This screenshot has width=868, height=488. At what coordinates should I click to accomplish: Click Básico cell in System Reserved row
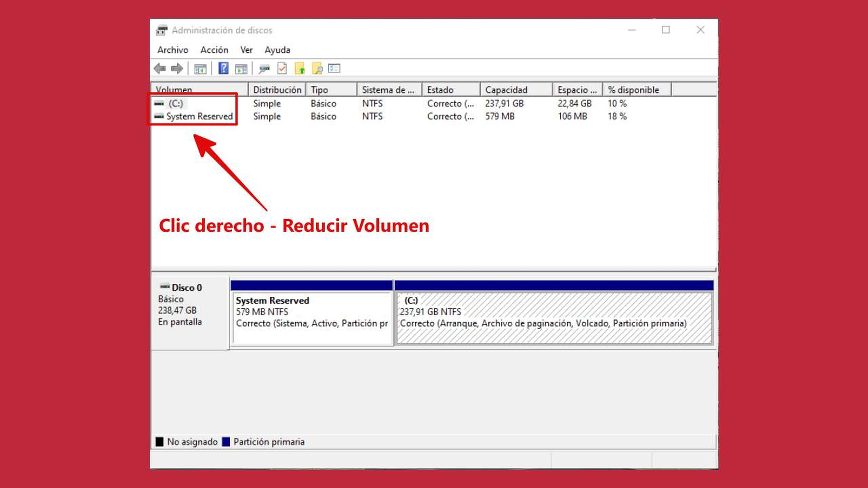[x=323, y=117]
